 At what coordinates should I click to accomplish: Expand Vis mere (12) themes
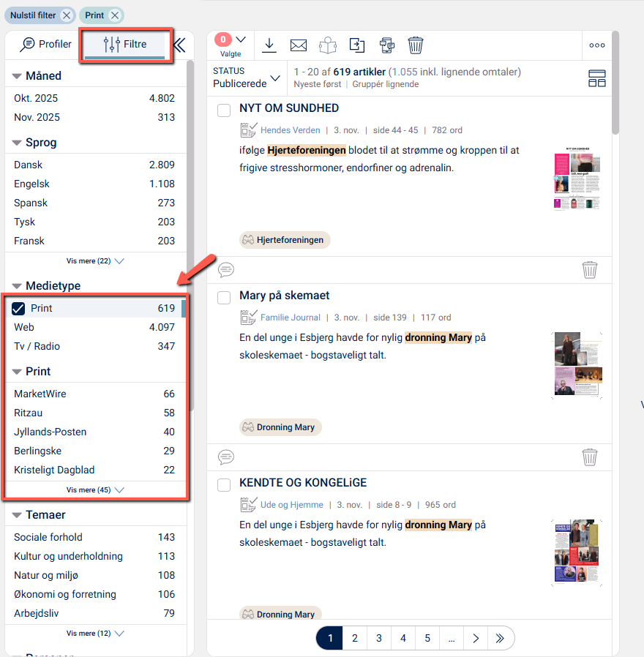coord(94,633)
